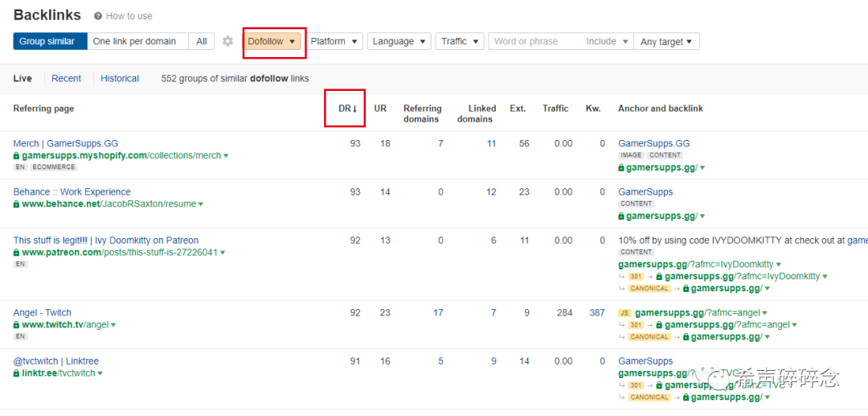The width and height of the screenshot is (868, 416).
Task: Open Merch | GamerSupps.GG page title
Action: 66,143
